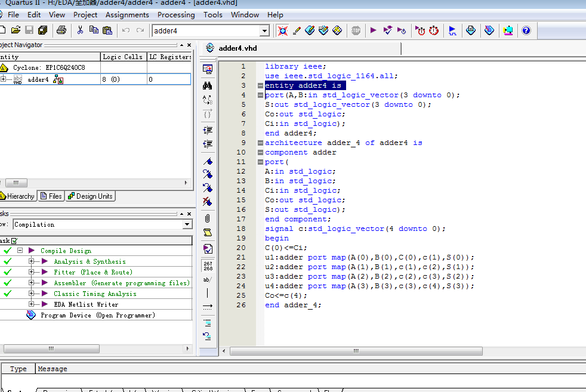Click the Save All toolbar icon
The height and width of the screenshot is (392, 586).
pyautogui.click(x=43, y=30)
